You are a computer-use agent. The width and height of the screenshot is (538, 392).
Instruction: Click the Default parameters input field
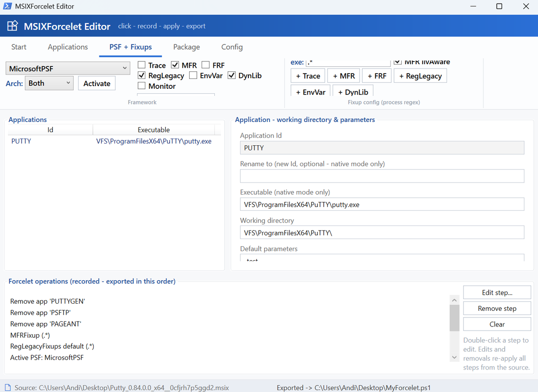click(382, 258)
